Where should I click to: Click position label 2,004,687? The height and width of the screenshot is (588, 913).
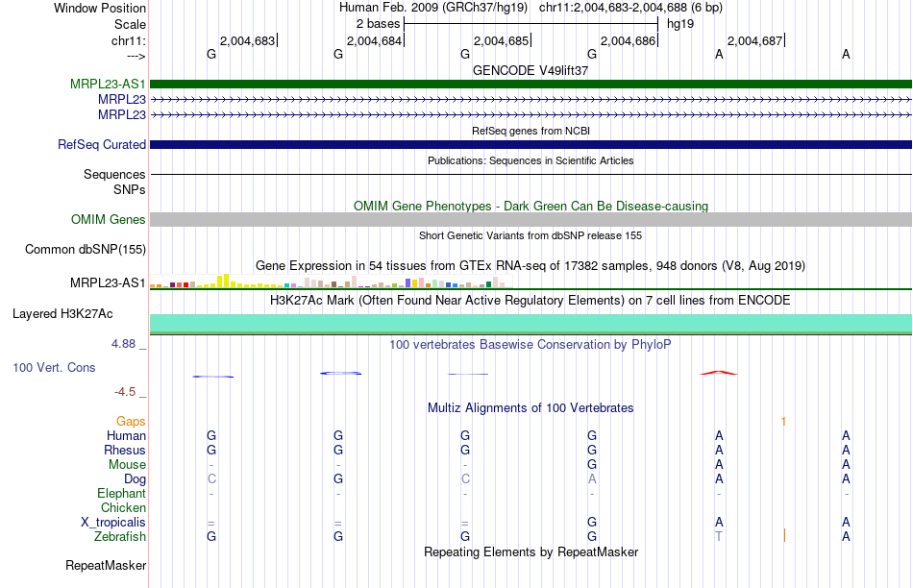(x=755, y=40)
